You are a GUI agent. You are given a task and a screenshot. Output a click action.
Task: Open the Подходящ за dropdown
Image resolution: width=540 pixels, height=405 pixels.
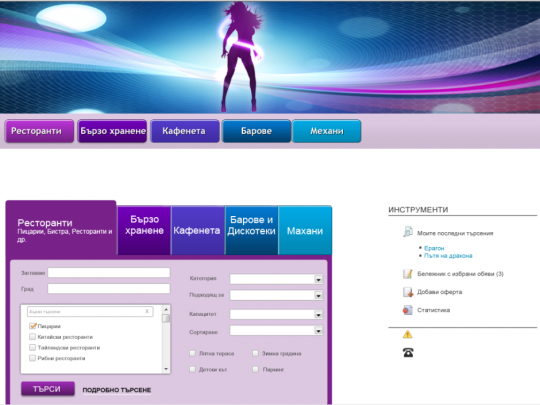point(276,295)
